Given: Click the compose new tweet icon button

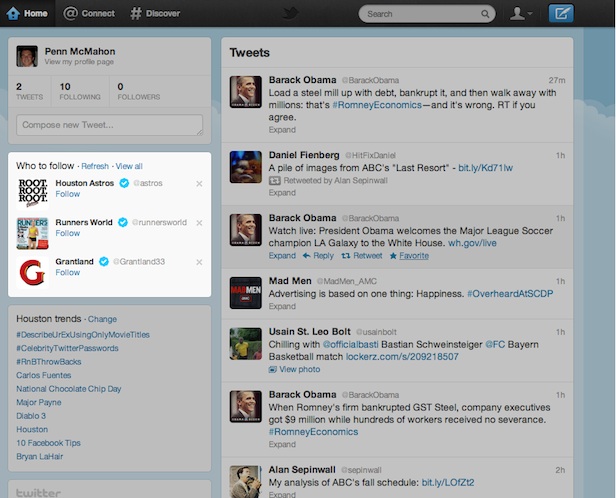Looking at the screenshot, I should tap(561, 14).
